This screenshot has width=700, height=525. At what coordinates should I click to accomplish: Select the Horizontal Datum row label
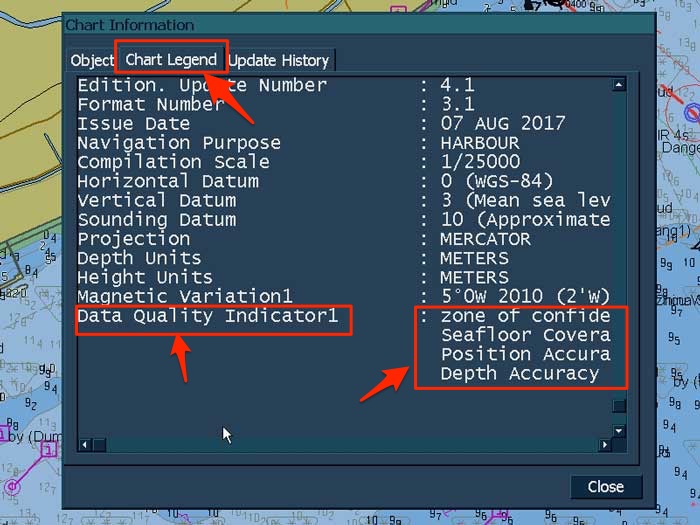point(168,181)
